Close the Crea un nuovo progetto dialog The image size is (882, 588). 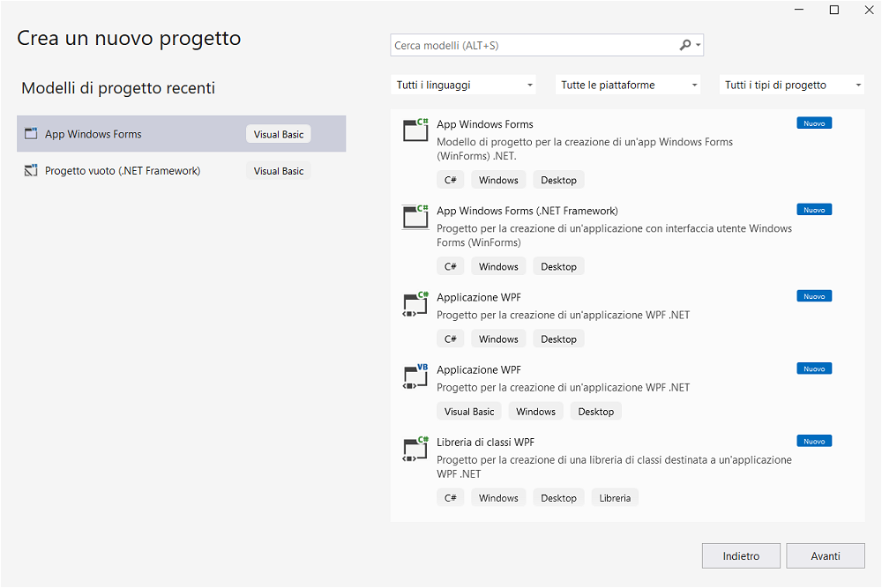869,10
